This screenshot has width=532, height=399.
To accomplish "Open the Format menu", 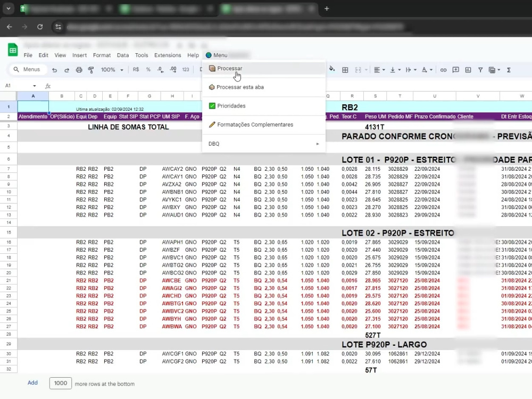I will 102,55.
